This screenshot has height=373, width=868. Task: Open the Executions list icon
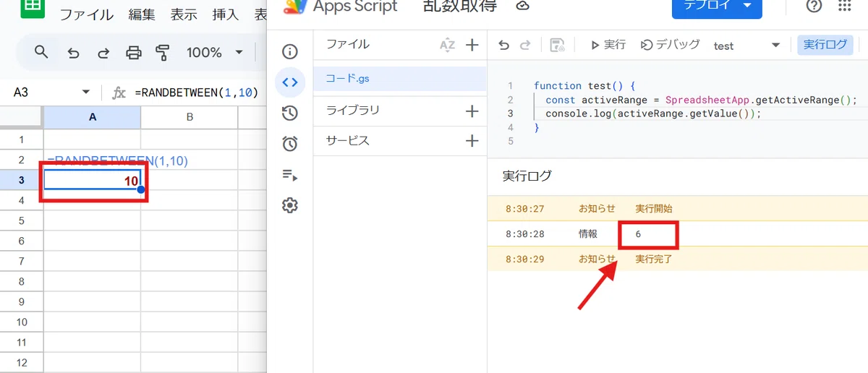point(290,175)
